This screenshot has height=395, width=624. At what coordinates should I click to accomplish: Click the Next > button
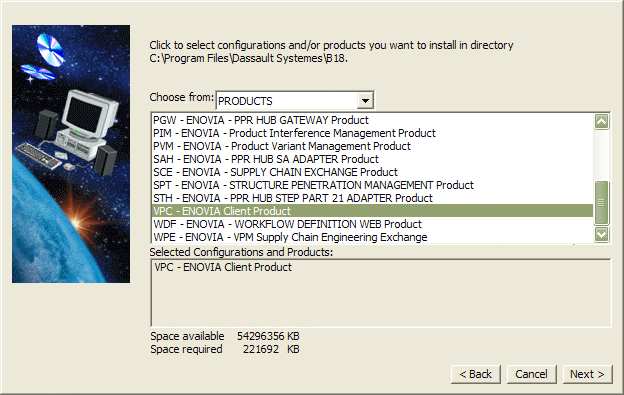(x=587, y=374)
